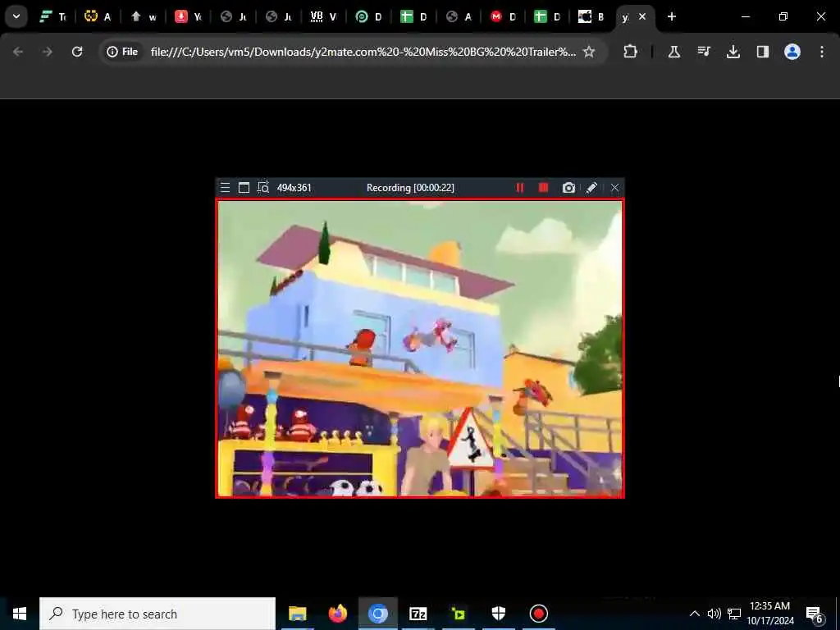Screen dimensions: 840x630
Task: Open the network icon in system tray
Action: (x=734, y=614)
